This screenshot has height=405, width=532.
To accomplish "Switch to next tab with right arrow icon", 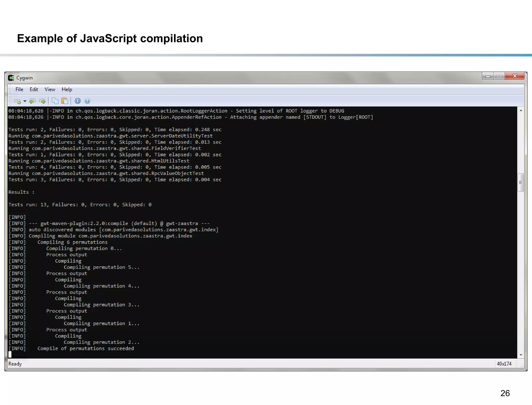I will [42, 101].
